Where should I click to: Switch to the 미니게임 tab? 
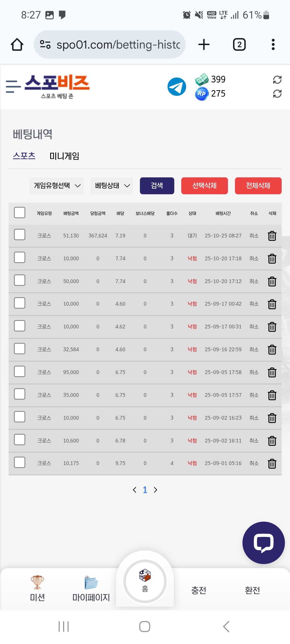(x=64, y=156)
